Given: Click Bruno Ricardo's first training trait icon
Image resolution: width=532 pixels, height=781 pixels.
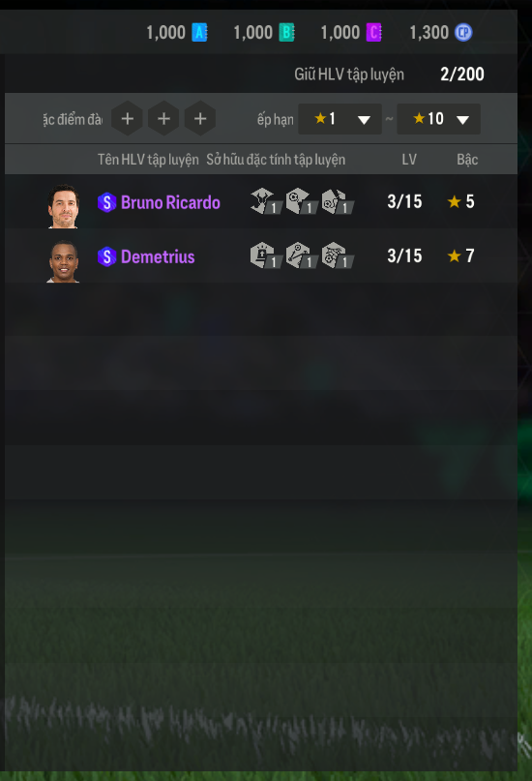Looking at the screenshot, I should [x=266, y=201].
